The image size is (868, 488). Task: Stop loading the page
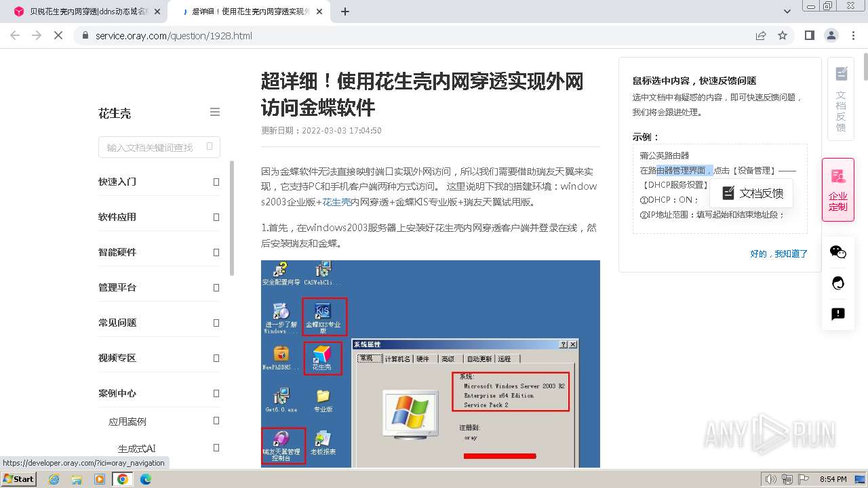(58, 35)
